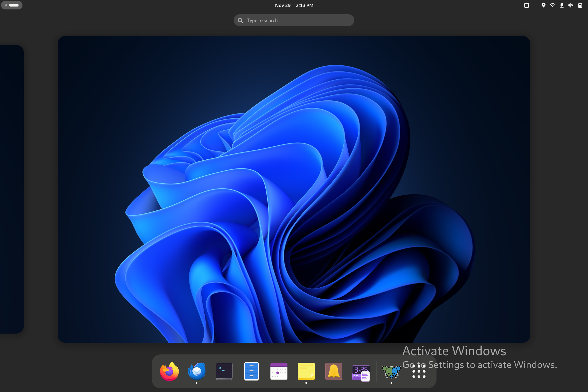588x392 pixels.
Task: Open the yellow sticky Notes app
Action: (306, 371)
